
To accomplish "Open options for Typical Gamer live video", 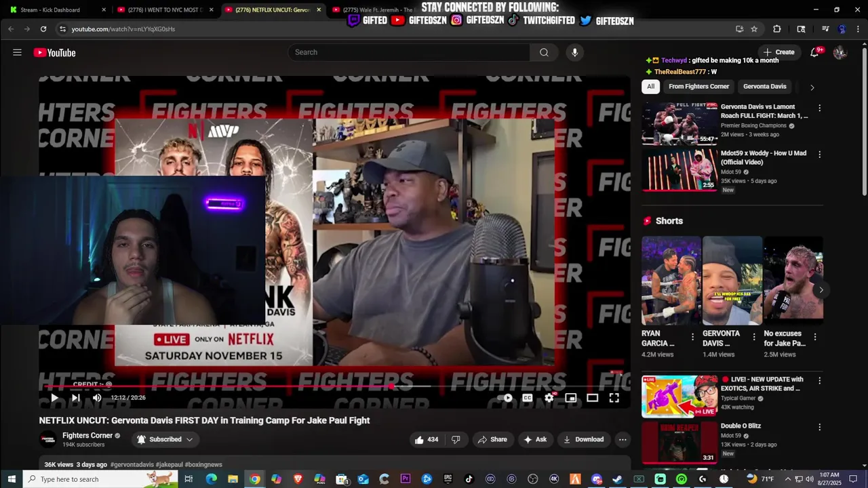I will pyautogui.click(x=819, y=381).
